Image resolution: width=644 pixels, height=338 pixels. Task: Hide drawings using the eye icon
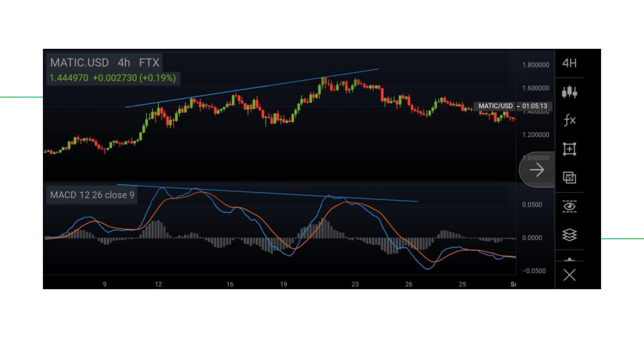pos(570,207)
